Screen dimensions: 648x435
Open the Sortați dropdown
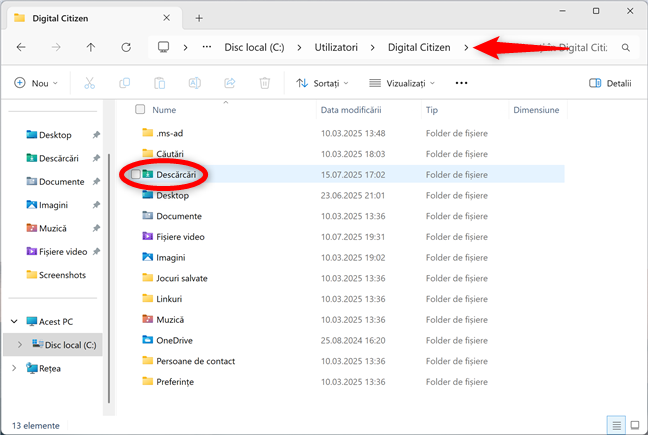317,84
